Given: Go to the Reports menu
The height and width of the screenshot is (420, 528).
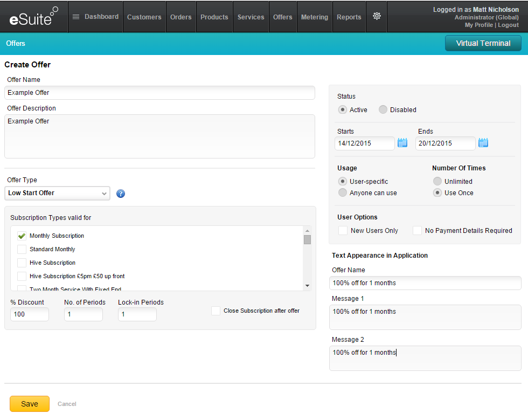Looking at the screenshot, I should click(x=349, y=17).
